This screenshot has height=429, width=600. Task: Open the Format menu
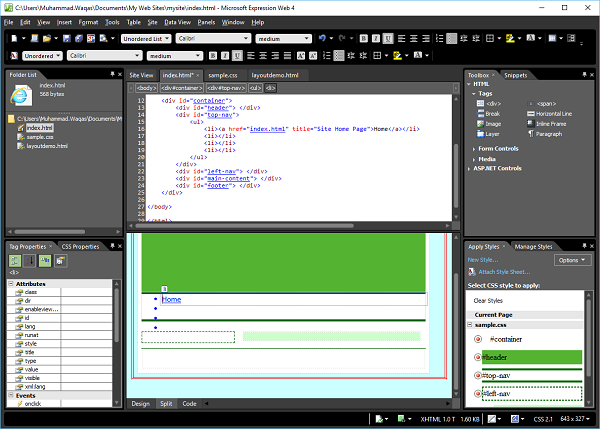tap(88, 21)
